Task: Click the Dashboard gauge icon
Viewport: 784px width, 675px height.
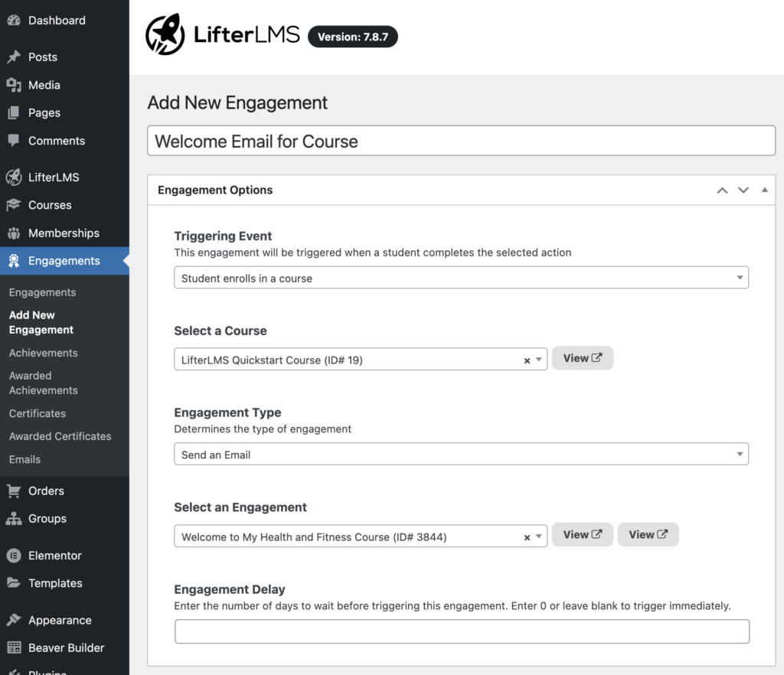Action: click(14, 21)
